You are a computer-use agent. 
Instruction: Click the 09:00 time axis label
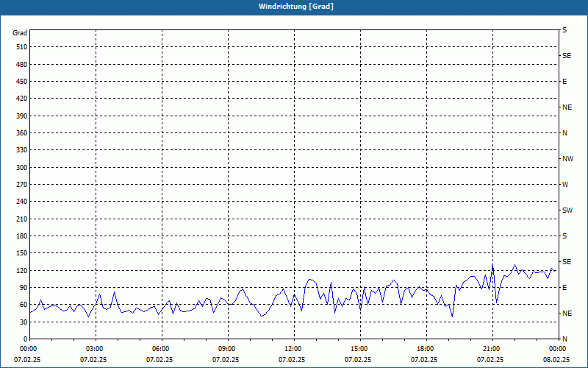(227, 349)
